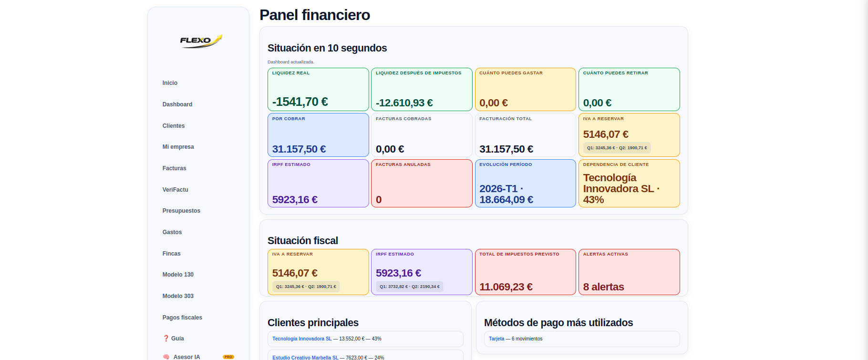The height and width of the screenshot is (360, 868).
Task: Click the Tarjeta payment method link
Action: (496, 339)
